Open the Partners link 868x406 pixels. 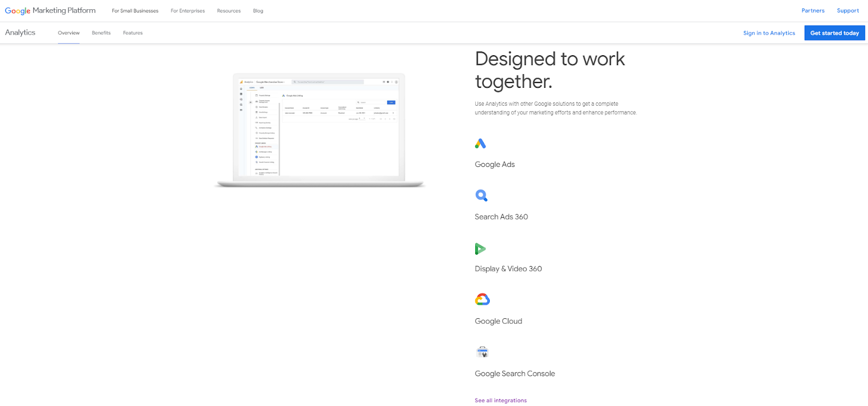click(813, 11)
